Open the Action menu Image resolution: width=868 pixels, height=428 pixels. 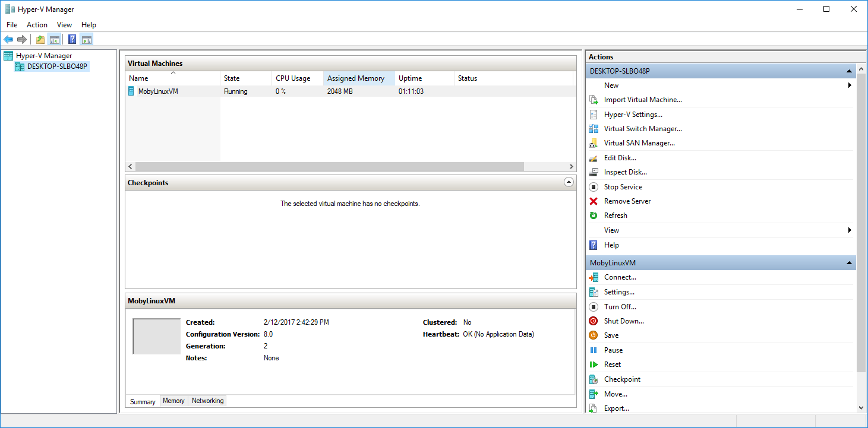[x=37, y=25]
